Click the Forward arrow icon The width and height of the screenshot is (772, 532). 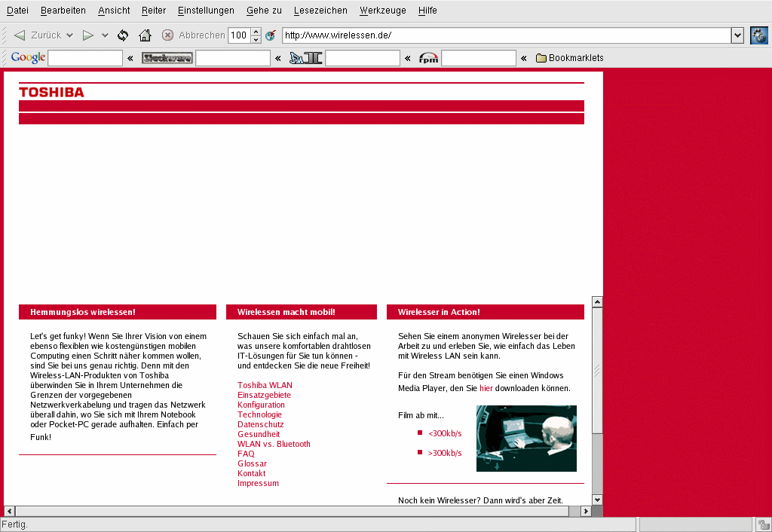click(x=88, y=35)
